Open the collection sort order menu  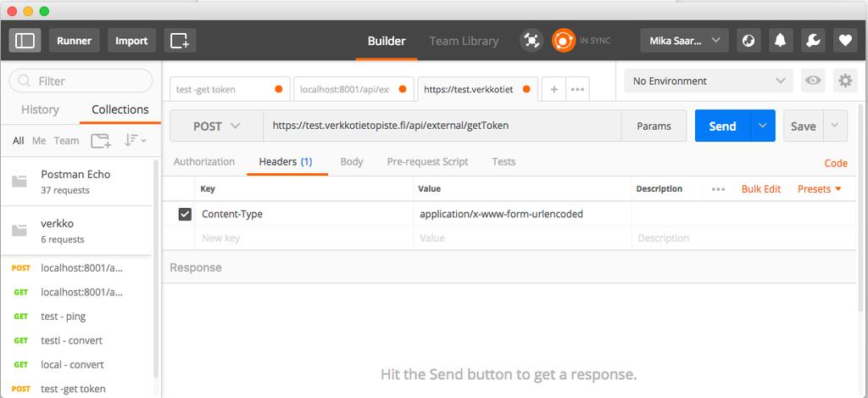135,140
